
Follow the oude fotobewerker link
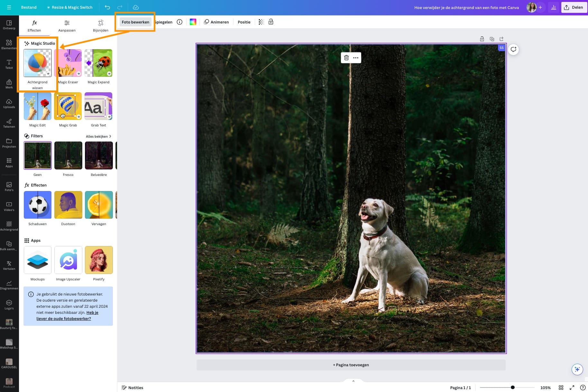coord(67,315)
